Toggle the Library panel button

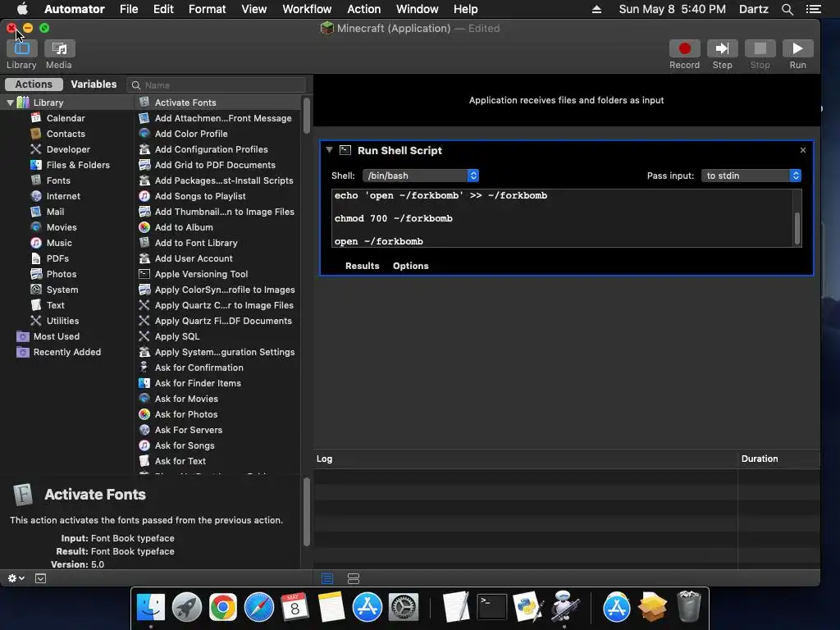tap(21, 48)
